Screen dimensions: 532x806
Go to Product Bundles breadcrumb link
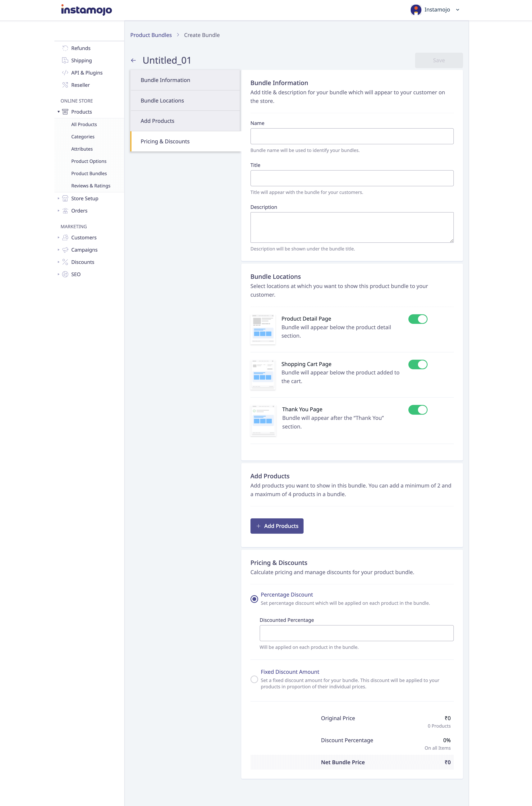151,35
